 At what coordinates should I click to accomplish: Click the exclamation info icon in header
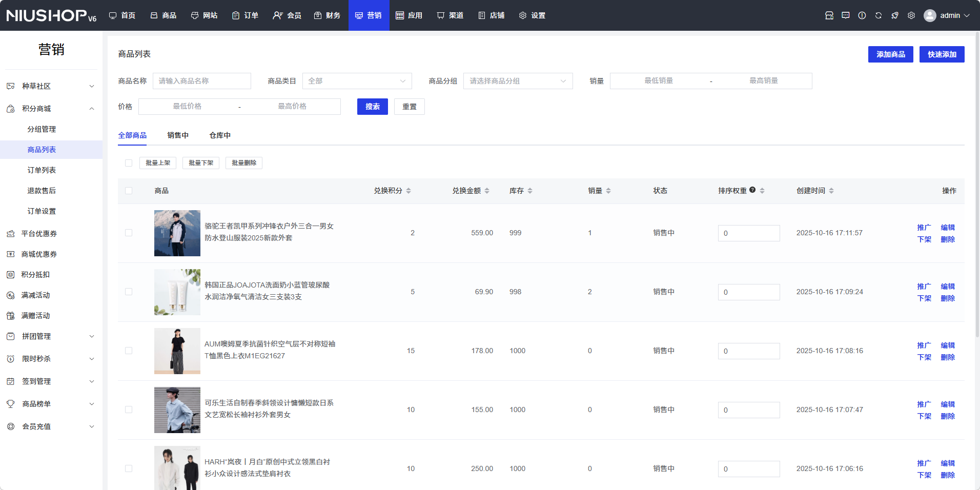pos(862,15)
